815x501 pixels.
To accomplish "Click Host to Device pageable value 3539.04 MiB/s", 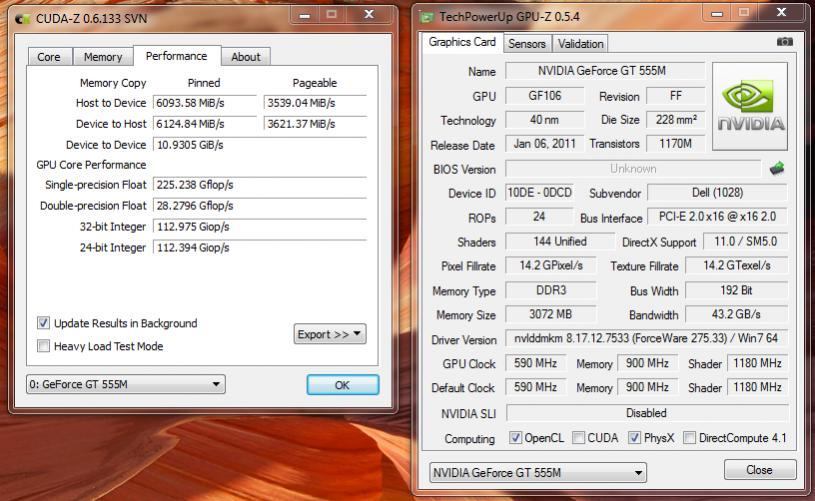I will (x=315, y=103).
